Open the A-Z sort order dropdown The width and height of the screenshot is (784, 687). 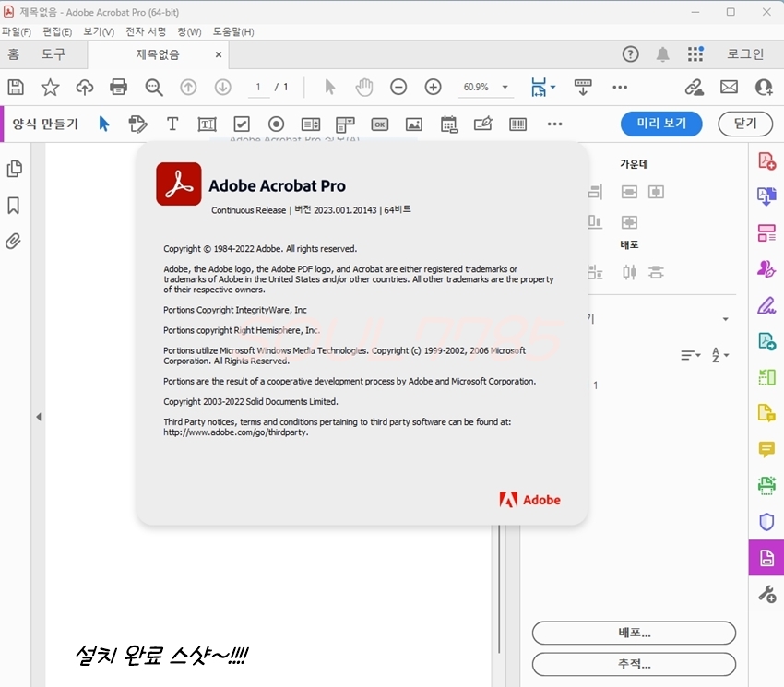pyautogui.click(x=720, y=355)
